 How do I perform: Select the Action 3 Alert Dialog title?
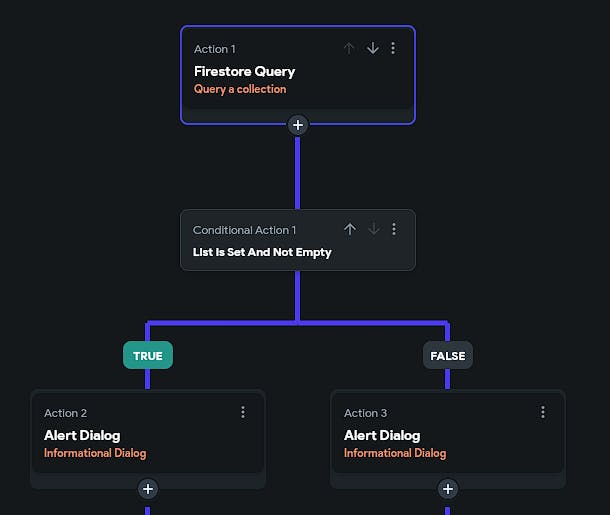pyautogui.click(x=382, y=435)
